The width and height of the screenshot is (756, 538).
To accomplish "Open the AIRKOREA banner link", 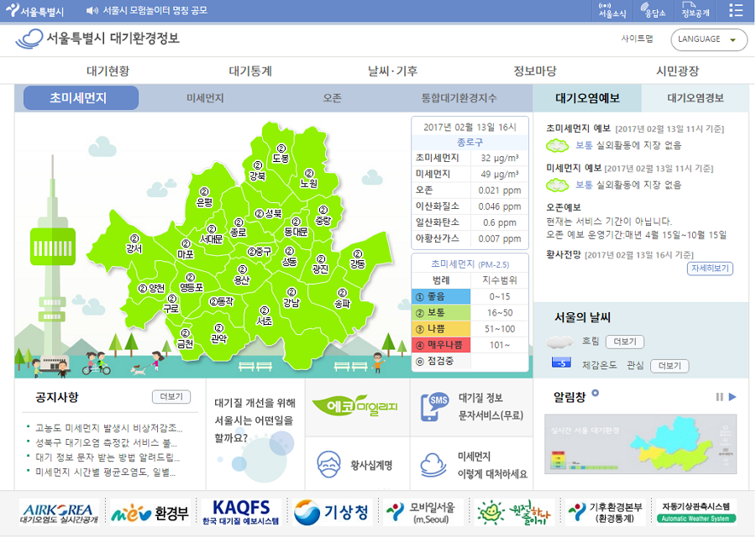I will pos(60,513).
